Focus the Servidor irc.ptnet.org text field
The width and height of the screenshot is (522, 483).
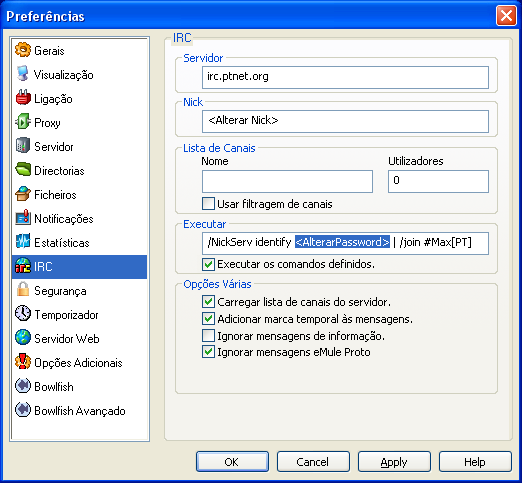(345, 77)
